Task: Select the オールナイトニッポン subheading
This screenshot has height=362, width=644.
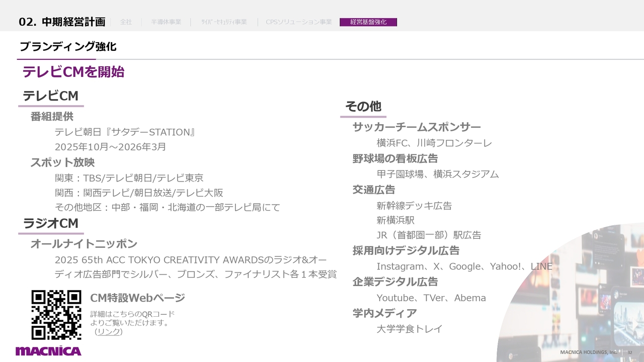Action: click(84, 244)
